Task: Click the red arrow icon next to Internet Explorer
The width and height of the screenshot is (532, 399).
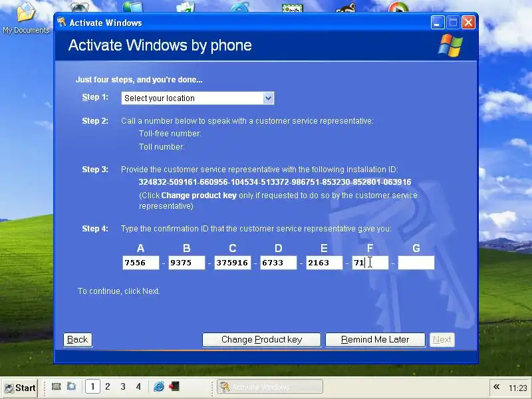Action: tap(174, 386)
